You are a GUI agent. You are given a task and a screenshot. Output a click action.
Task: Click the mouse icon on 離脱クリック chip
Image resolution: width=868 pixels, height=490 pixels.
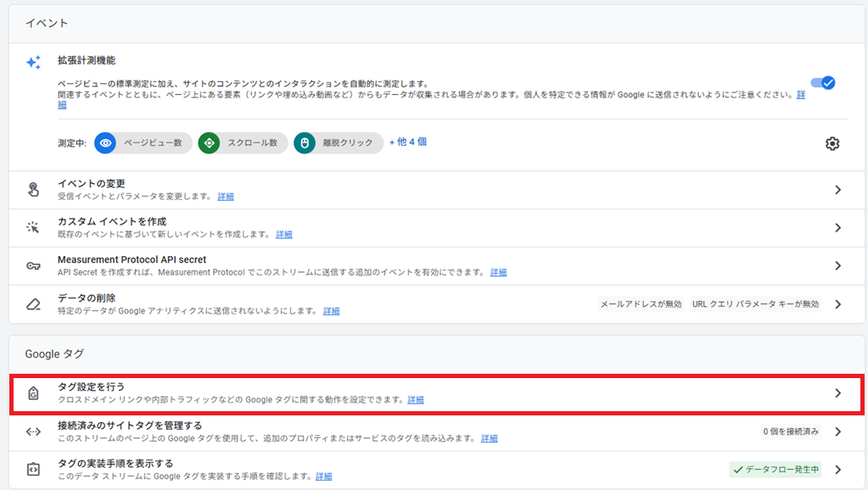click(305, 143)
